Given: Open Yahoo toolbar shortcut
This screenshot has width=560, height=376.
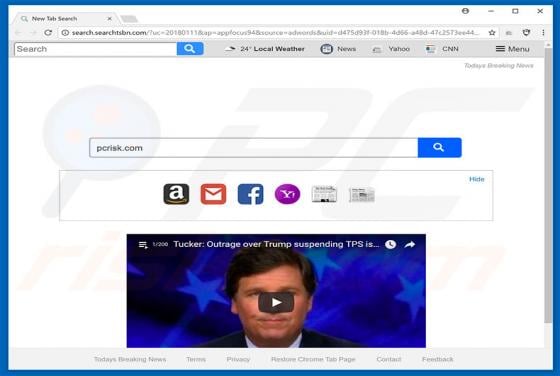Looking at the screenshot, I should tap(391, 49).
